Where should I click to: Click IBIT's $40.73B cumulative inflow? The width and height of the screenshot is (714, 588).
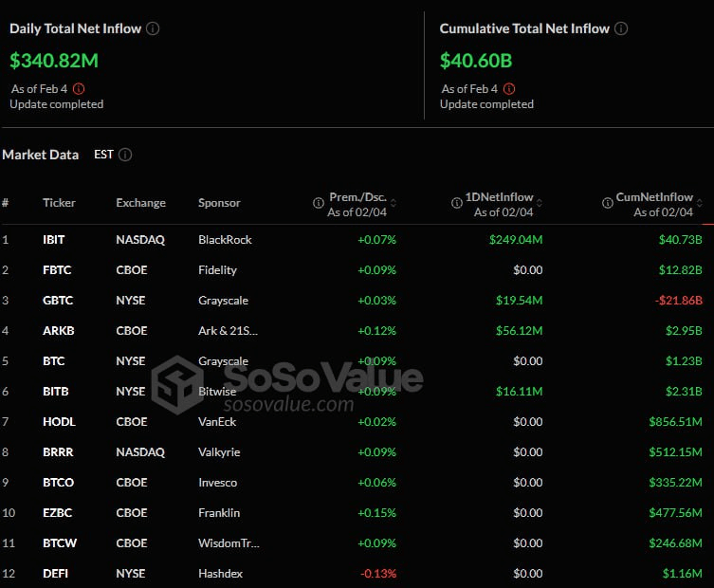tap(680, 240)
